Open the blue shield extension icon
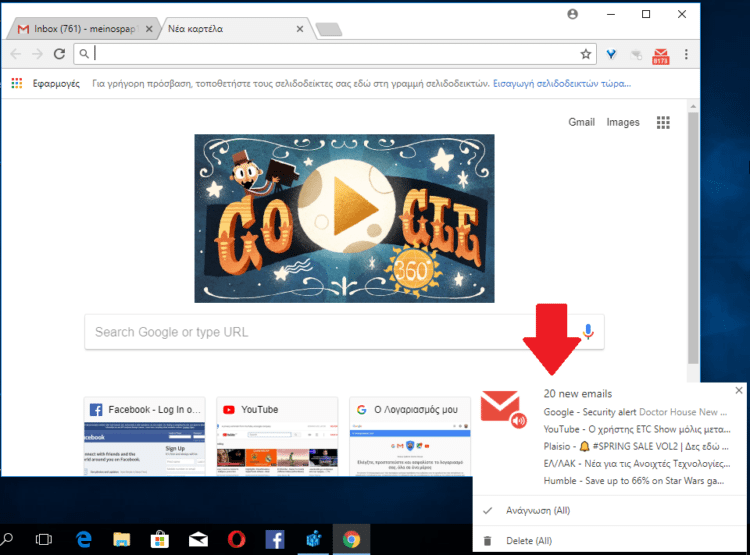The image size is (750, 555). (x=611, y=55)
